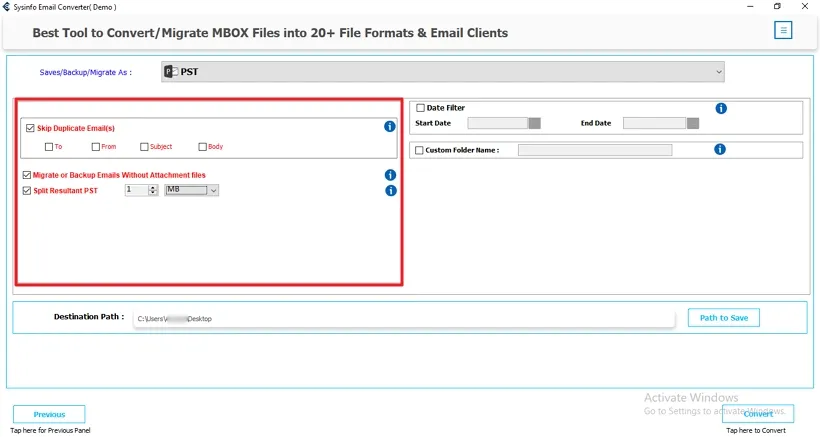
Task: Open the Saves/Backup/Migrate As PST dropdown
Action: 442,72
